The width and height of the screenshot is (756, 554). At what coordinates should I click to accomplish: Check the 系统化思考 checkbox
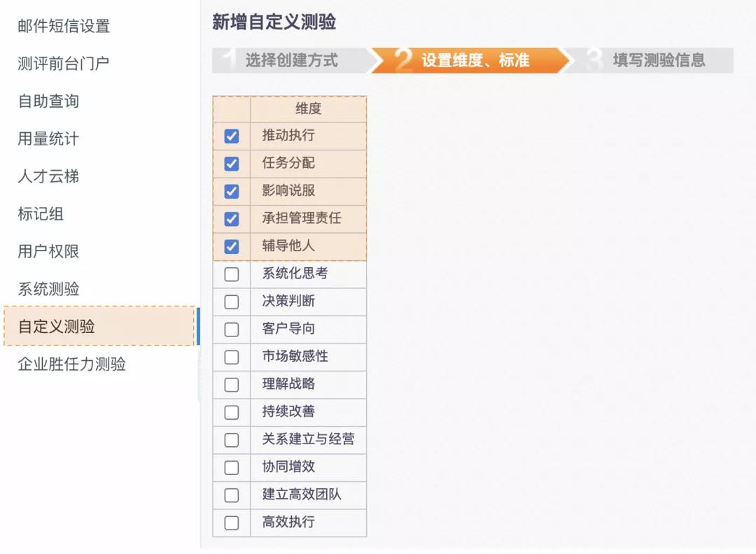(x=232, y=274)
